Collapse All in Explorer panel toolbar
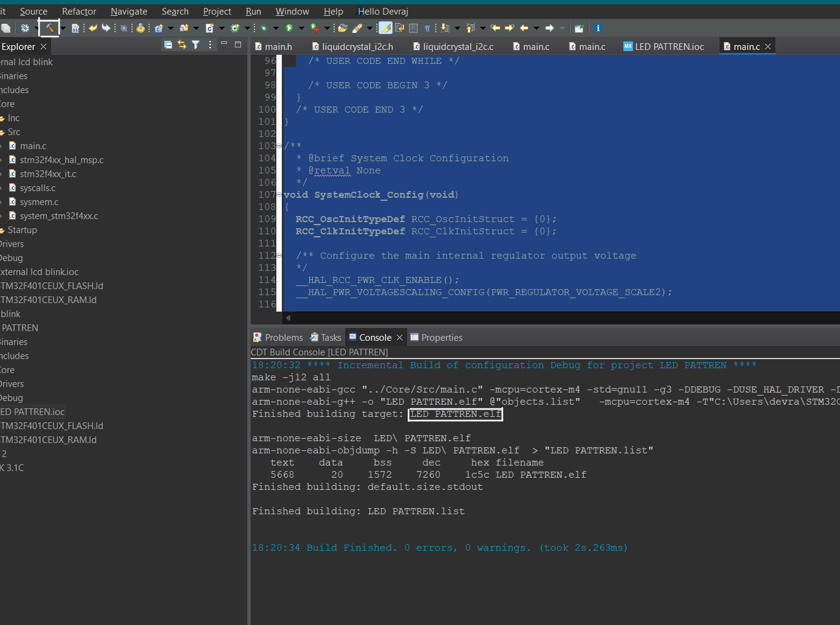This screenshot has height=625, width=840. coord(168,45)
